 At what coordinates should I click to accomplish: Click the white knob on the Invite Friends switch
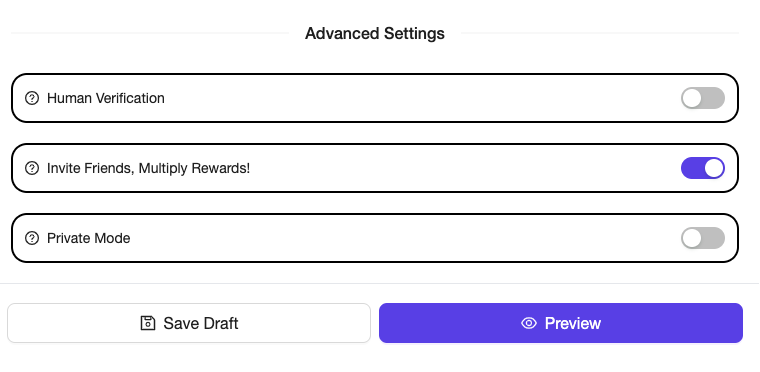click(713, 168)
